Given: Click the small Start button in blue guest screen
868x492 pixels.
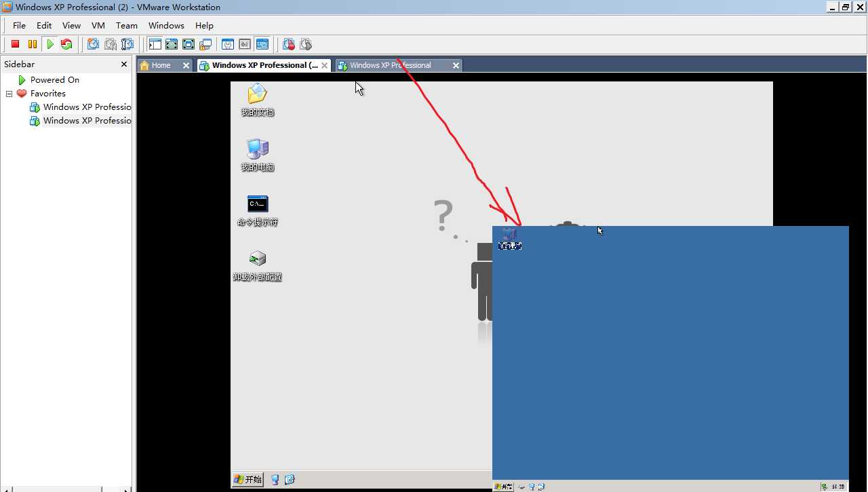Looking at the screenshot, I should (502, 487).
